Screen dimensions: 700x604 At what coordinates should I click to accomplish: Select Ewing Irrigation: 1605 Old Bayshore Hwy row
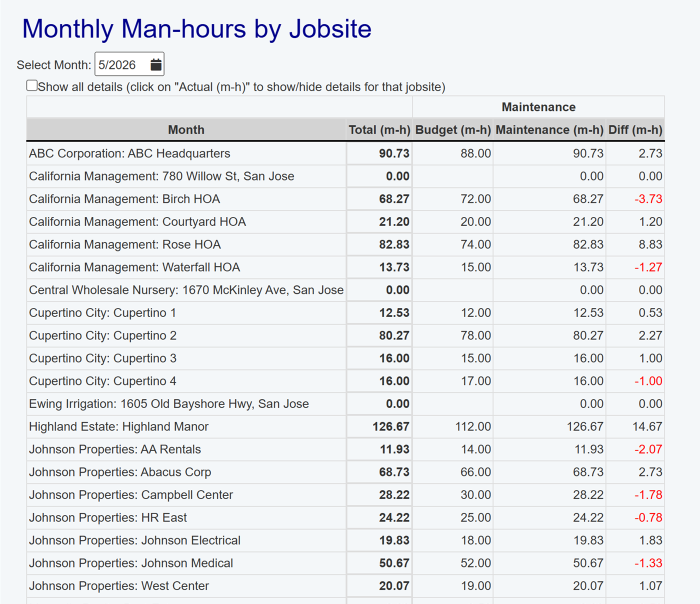point(169,404)
